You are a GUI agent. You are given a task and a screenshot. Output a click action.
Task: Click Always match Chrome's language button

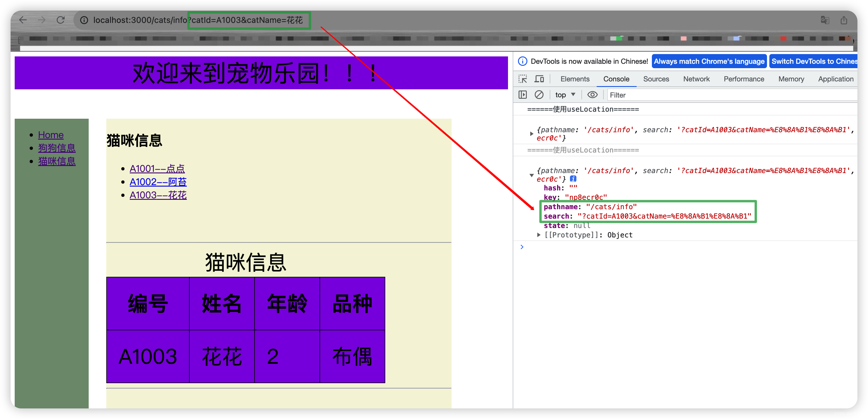tap(709, 61)
